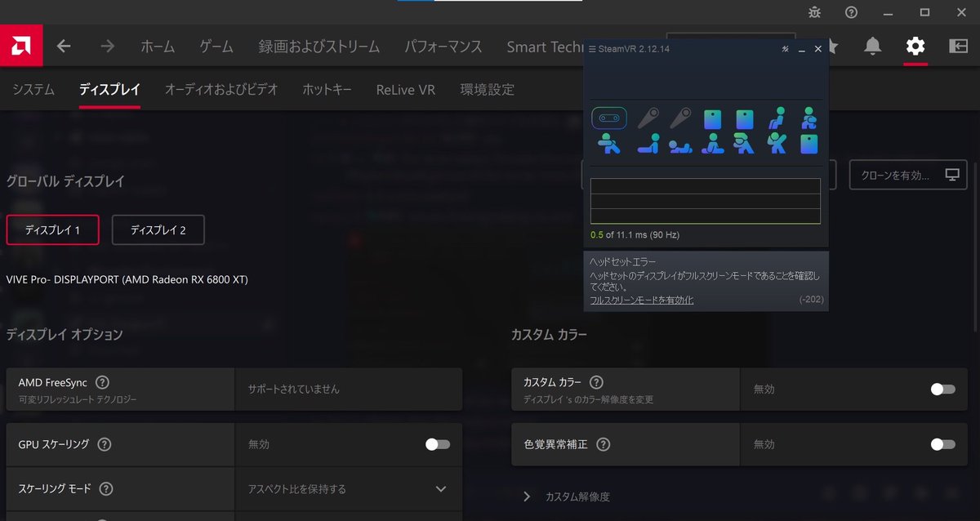Click the SteamVR headset status icon
The image size is (980, 521).
[608, 118]
